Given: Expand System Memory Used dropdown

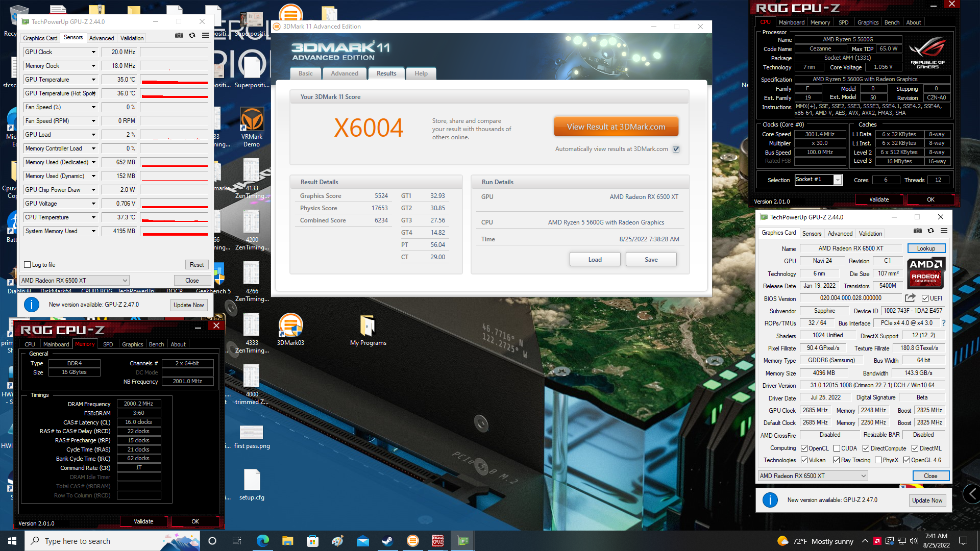Looking at the screenshot, I should [93, 231].
